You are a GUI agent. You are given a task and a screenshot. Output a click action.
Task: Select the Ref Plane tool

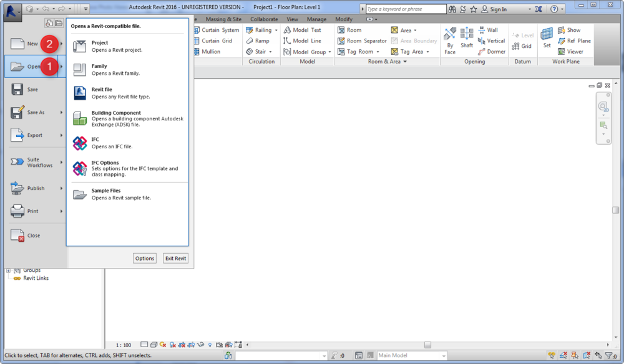click(574, 41)
